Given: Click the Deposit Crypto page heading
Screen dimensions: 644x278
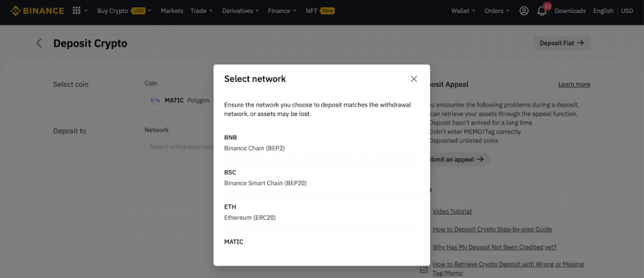Looking at the screenshot, I should point(90,43).
